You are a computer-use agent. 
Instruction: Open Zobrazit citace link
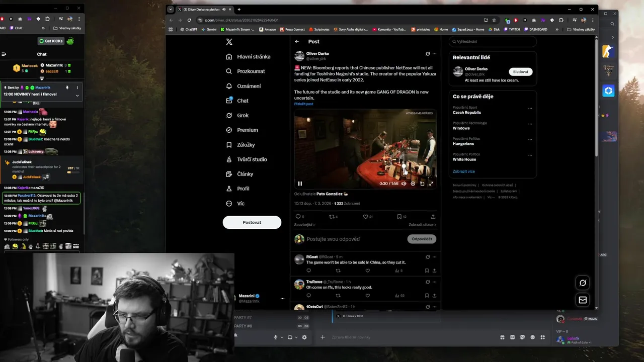point(422,225)
